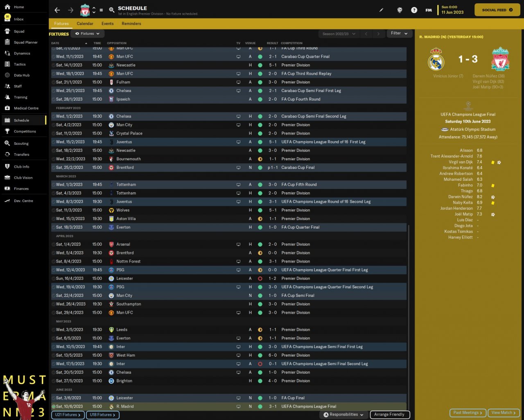Tick the checkbox for Sat, 3/6/2023 Leicester
524x420 pixels.
pyautogui.click(x=53, y=398)
